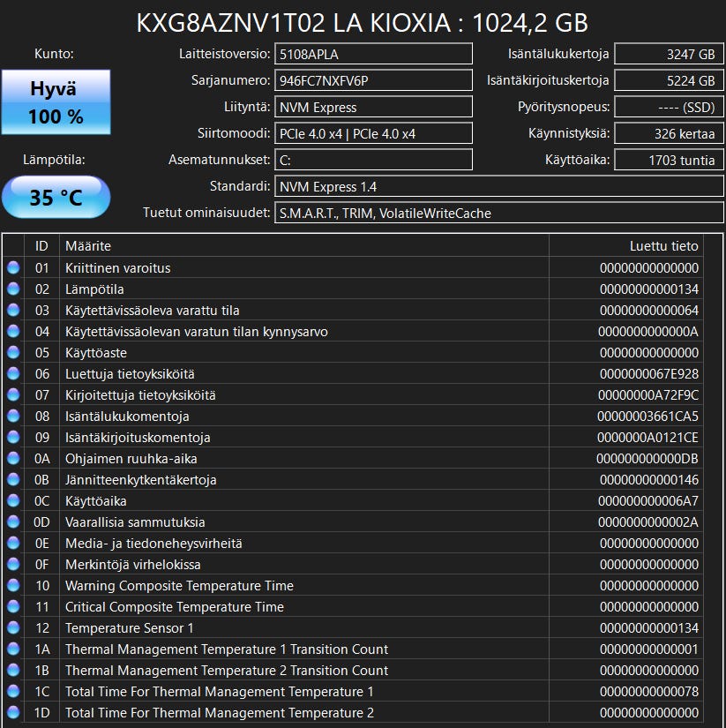Click the Asematunnukset field showing C:
This screenshot has width=726, height=728.
click(x=374, y=160)
